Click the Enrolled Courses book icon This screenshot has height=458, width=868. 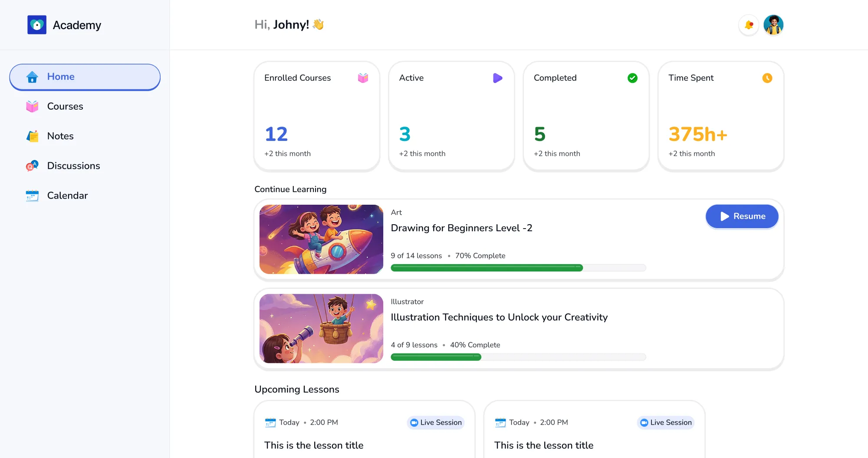pos(363,78)
